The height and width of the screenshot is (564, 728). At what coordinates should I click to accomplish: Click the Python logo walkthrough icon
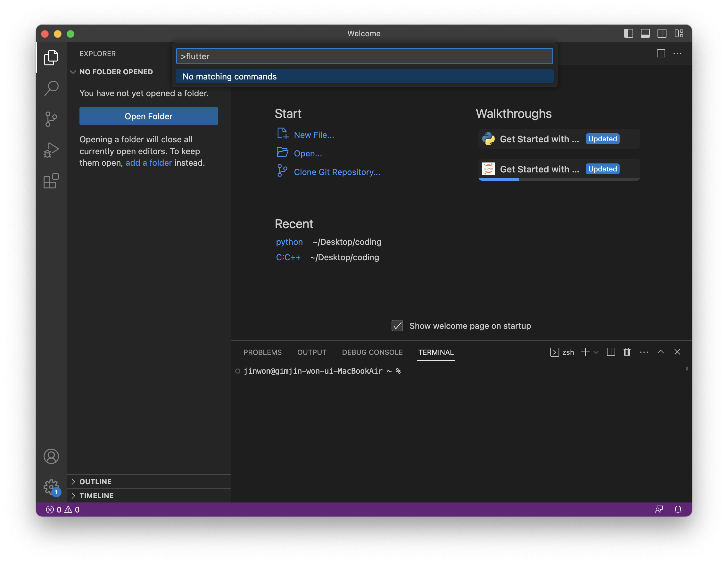488,139
